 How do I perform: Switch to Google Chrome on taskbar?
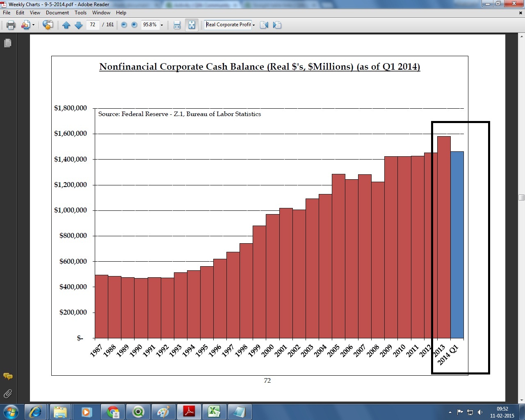112,412
